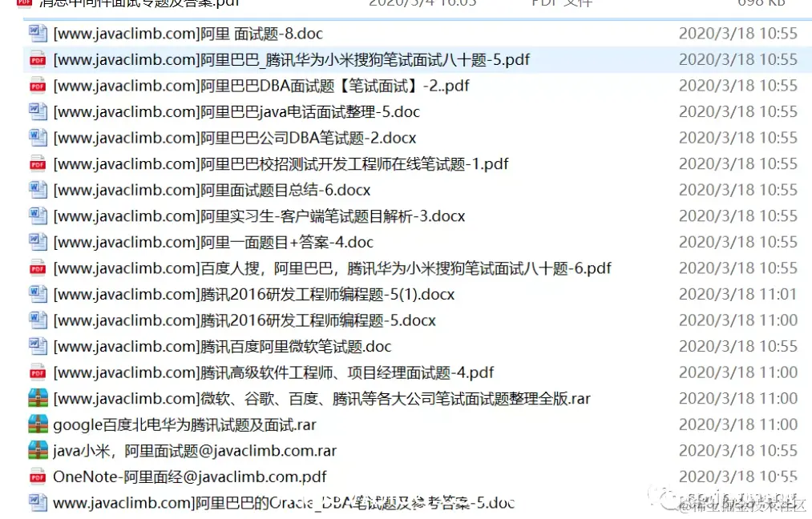Select 腾讯百度阿里微软笔试题.doc
The width and height of the screenshot is (812, 519).
click(x=222, y=346)
